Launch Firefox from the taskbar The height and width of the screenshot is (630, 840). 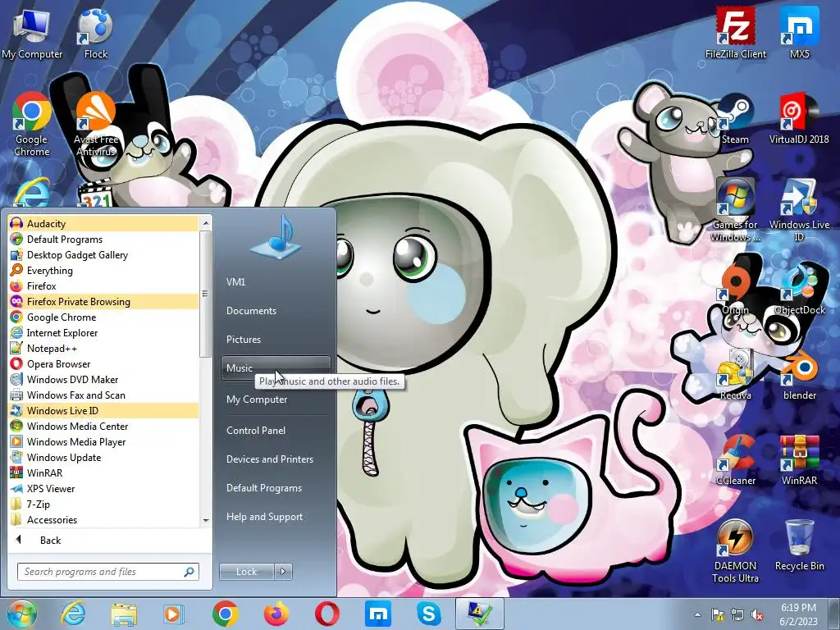[x=276, y=614]
